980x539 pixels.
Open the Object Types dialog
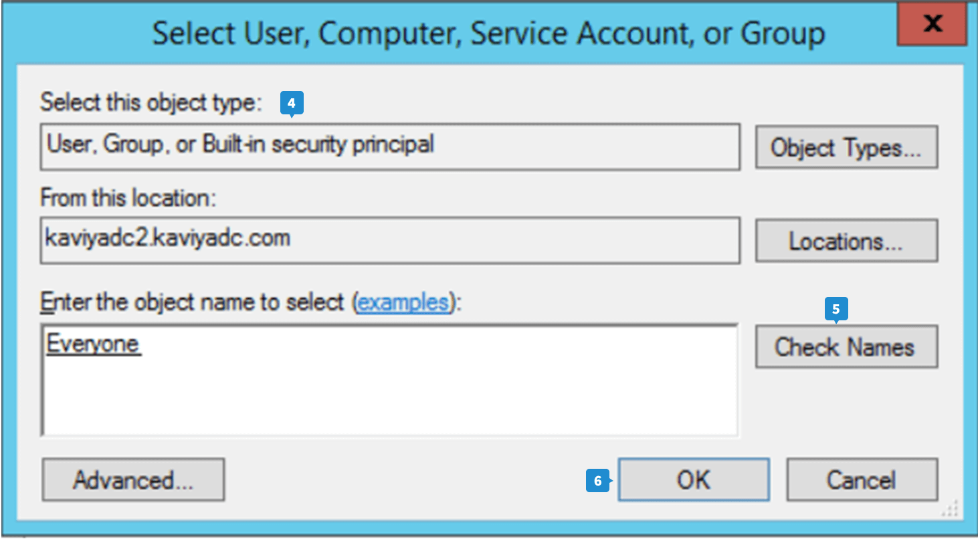click(x=846, y=147)
